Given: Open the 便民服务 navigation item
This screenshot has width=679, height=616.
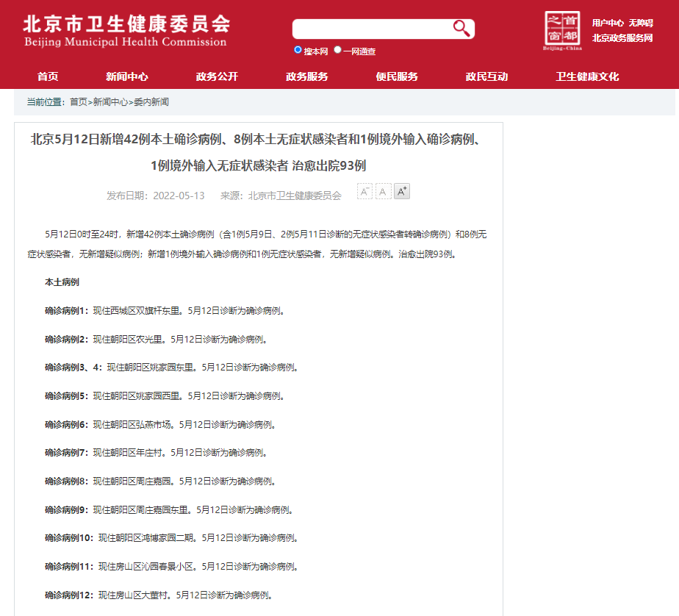Looking at the screenshot, I should pos(397,76).
